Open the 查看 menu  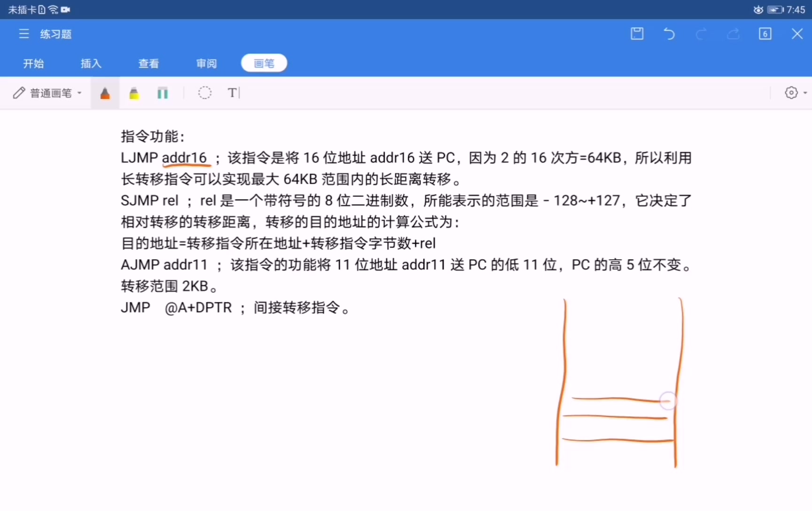pos(148,63)
